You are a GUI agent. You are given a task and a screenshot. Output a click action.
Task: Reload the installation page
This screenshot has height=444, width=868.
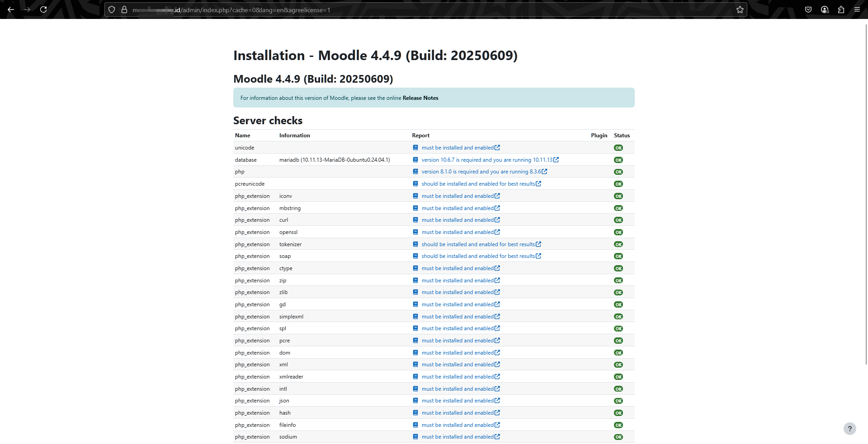[43, 9]
